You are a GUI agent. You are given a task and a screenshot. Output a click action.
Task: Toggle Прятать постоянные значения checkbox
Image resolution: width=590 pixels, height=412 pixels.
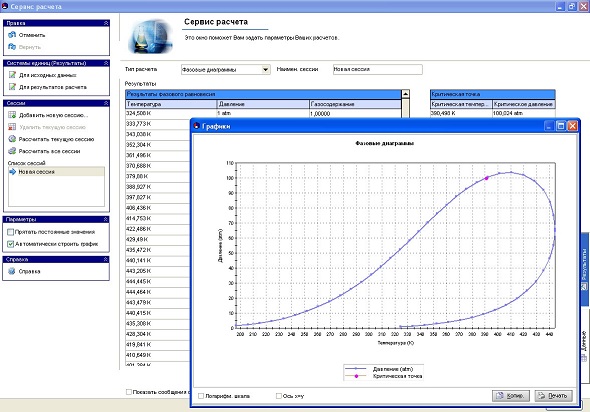(x=11, y=232)
